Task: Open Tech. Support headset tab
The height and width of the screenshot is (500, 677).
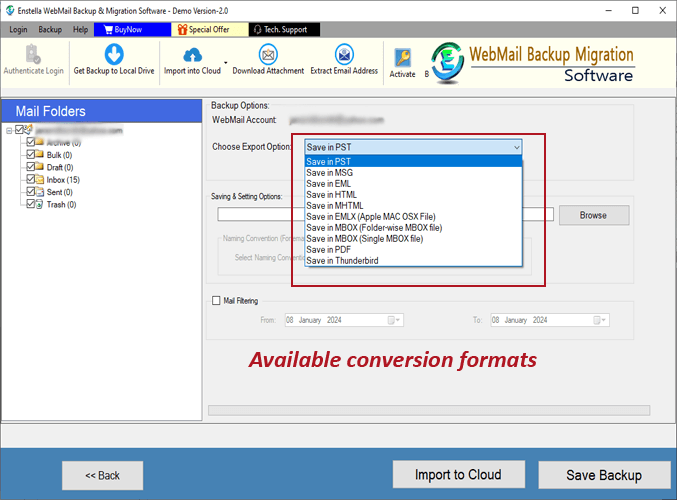Action: point(285,29)
